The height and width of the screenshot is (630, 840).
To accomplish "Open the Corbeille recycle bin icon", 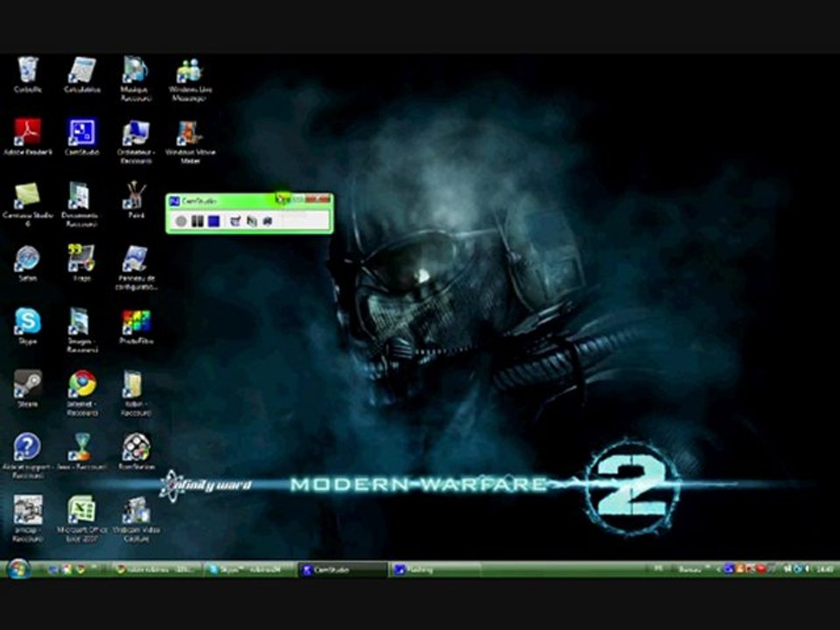I will coord(27,75).
